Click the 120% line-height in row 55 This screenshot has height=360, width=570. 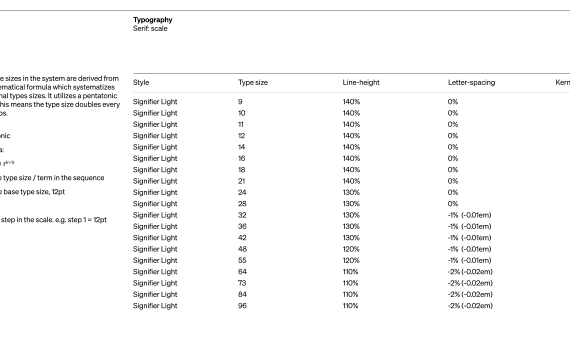(x=351, y=260)
